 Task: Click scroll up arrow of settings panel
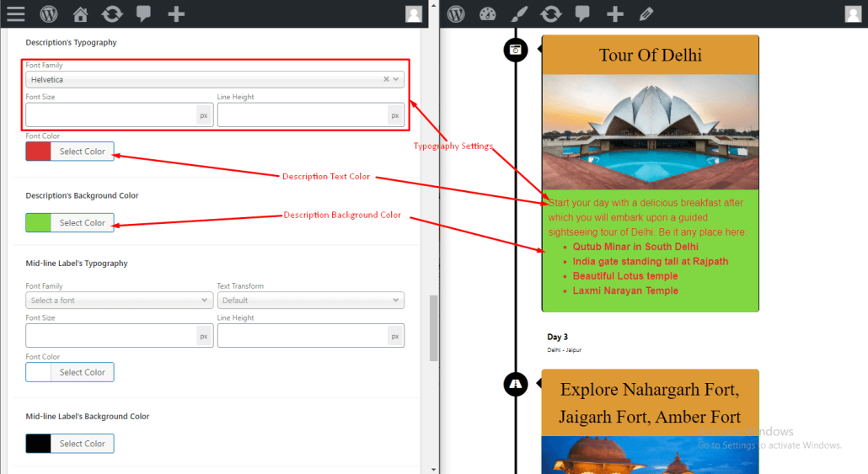click(x=433, y=5)
